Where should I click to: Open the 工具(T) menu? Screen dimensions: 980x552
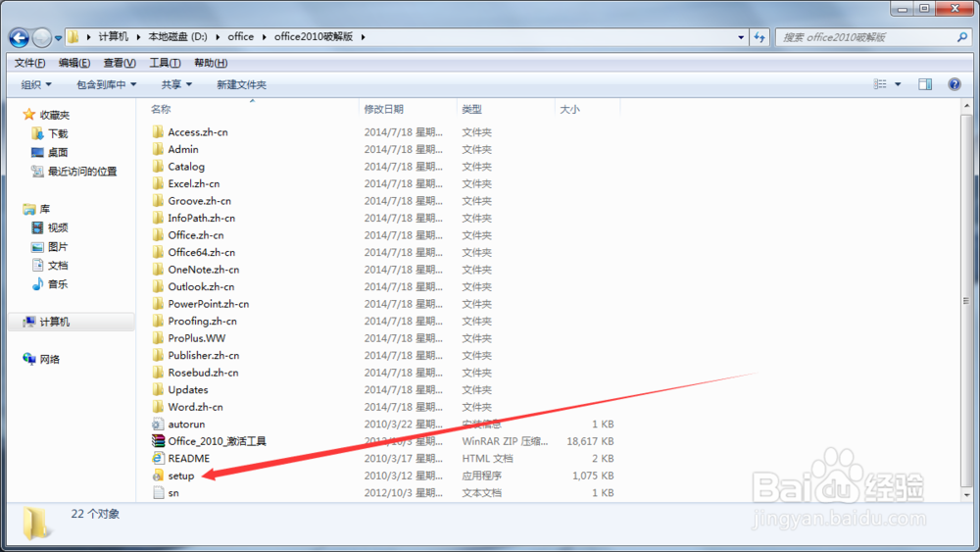pyautogui.click(x=165, y=63)
